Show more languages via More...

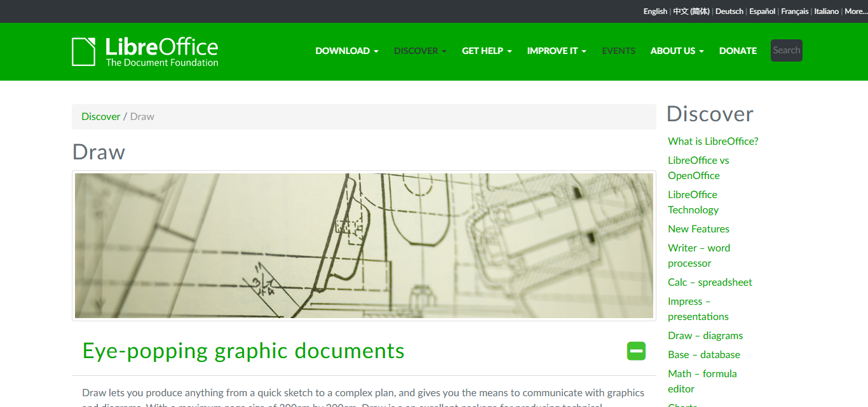coord(855,11)
